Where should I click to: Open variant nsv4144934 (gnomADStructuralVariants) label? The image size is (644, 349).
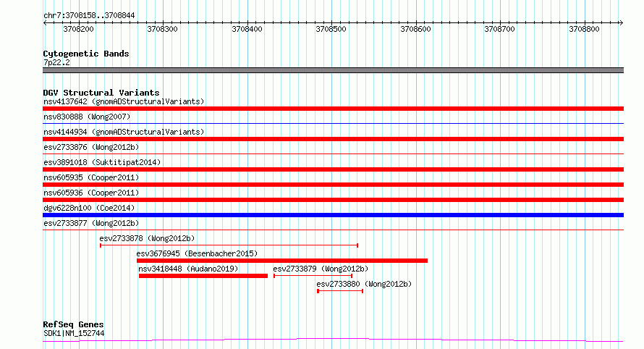tap(124, 132)
